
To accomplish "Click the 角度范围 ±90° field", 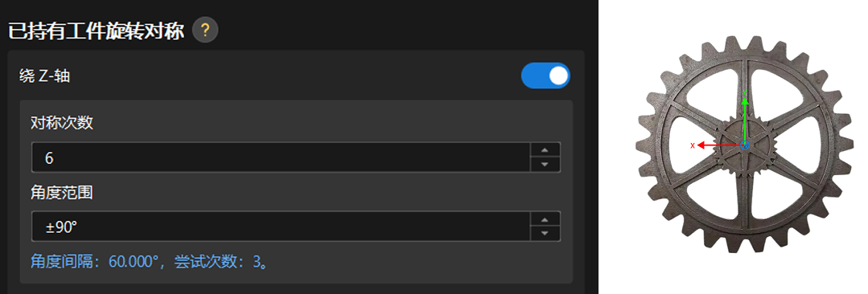I will click(282, 227).
